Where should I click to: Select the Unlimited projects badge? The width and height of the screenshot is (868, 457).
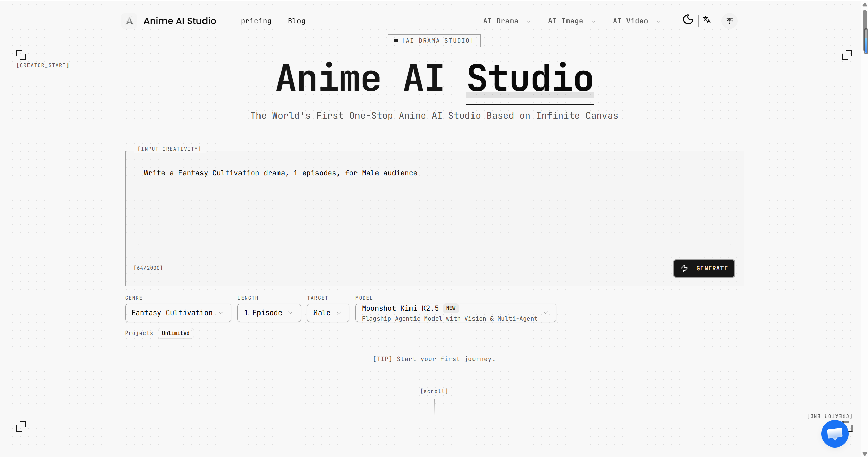[x=175, y=333]
